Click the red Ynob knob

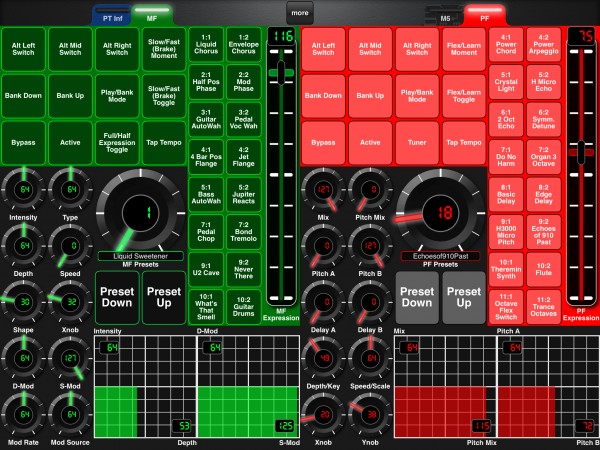tap(370, 414)
